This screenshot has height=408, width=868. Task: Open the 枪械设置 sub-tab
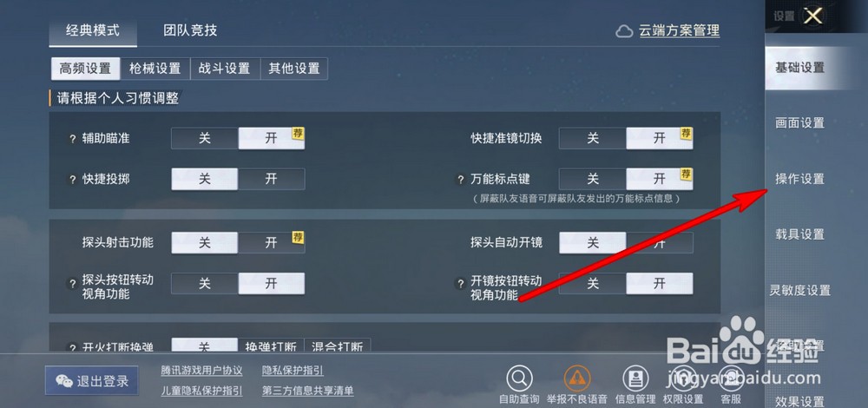tap(155, 69)
